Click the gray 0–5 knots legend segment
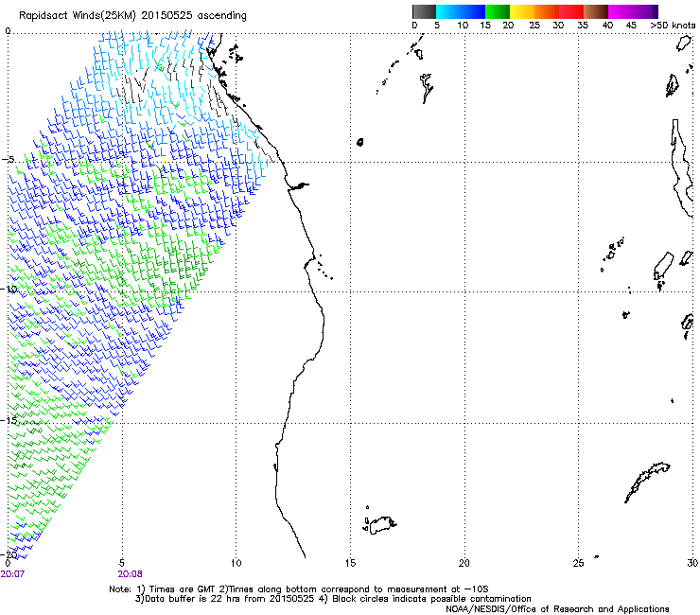The height and width of the screenshot is (615, 700). [x=424, y=11]
